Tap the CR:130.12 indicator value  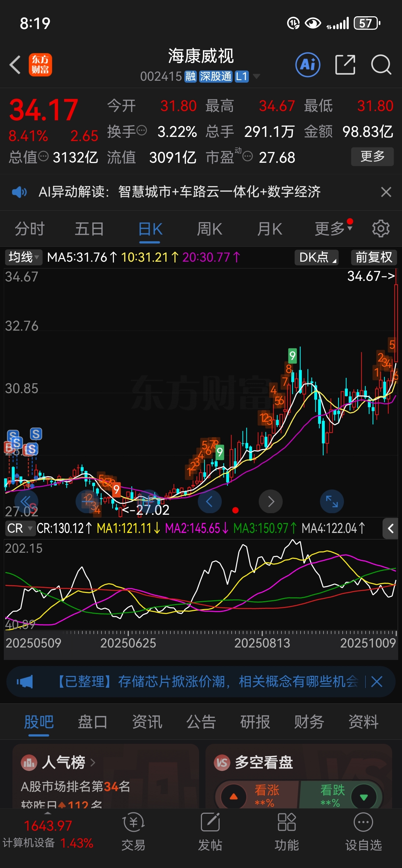click(x=64, y=528)
